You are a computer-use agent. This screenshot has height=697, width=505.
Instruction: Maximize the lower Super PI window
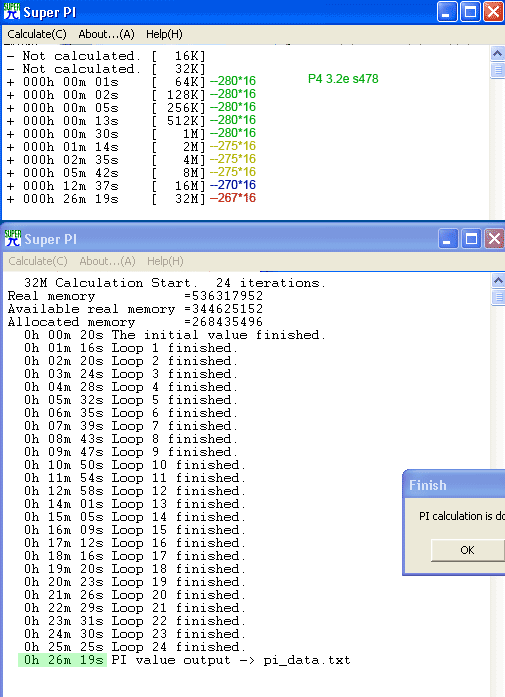point(471,239)
